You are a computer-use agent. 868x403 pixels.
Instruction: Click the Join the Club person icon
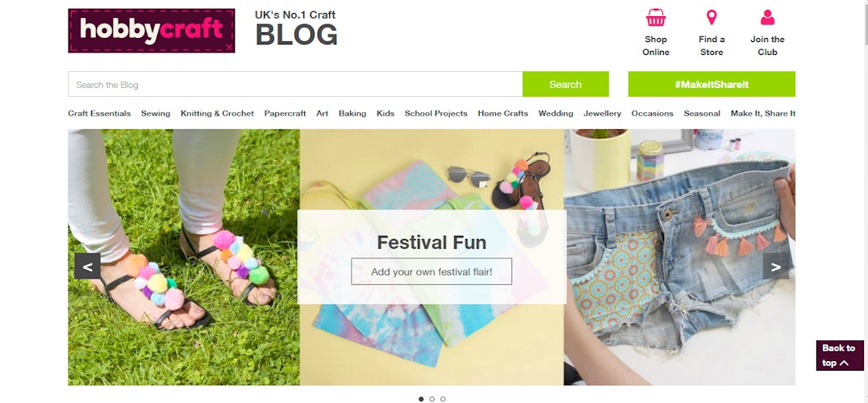pos(767,17)
